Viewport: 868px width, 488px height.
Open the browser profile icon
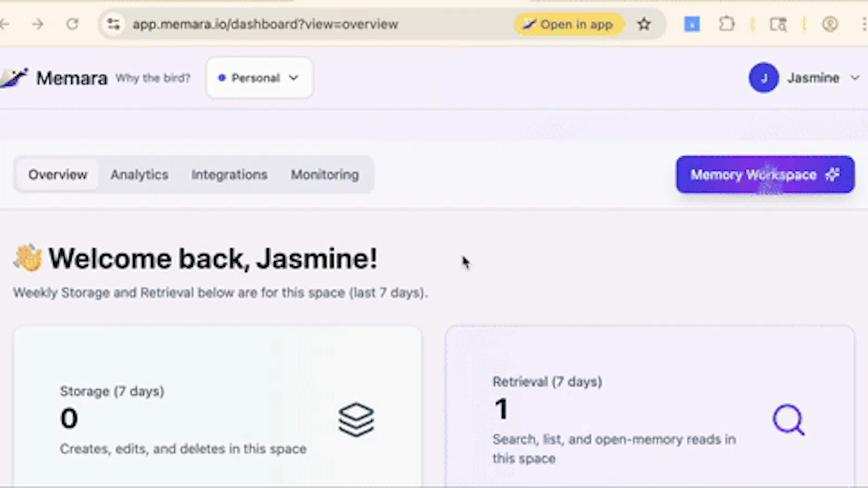click(830, 24)
